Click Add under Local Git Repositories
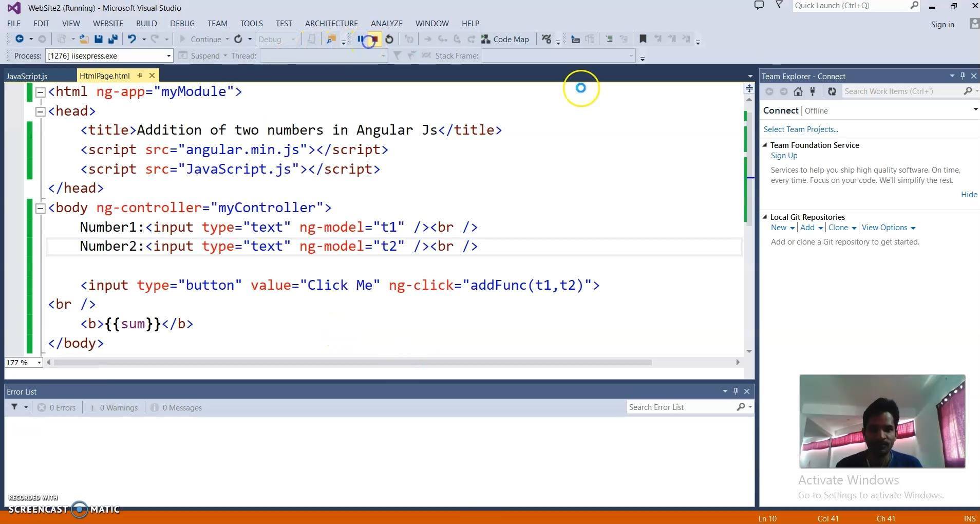 [807, 228]
